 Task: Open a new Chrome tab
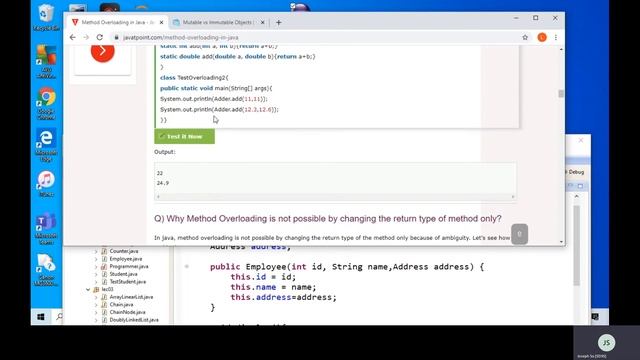tap(278, 22)
